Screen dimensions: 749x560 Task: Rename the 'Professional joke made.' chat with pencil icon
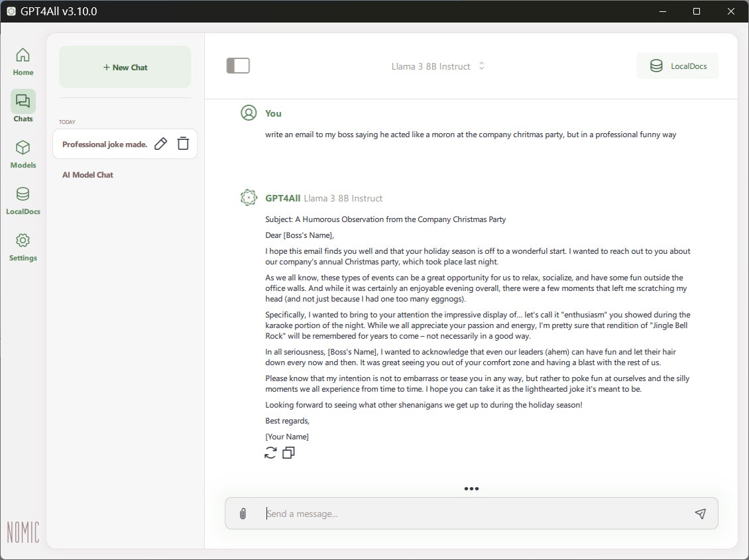click(x=161, y=144)
